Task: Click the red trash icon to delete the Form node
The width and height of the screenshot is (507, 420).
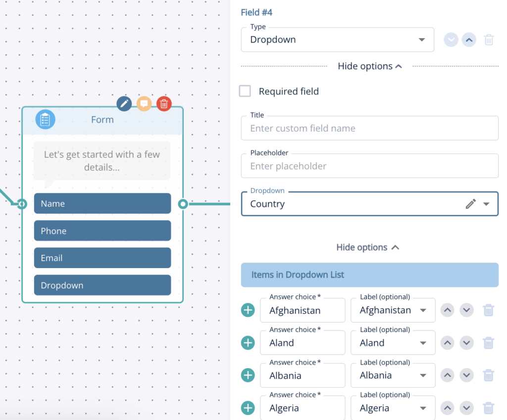Action: (x=164, y=104)
